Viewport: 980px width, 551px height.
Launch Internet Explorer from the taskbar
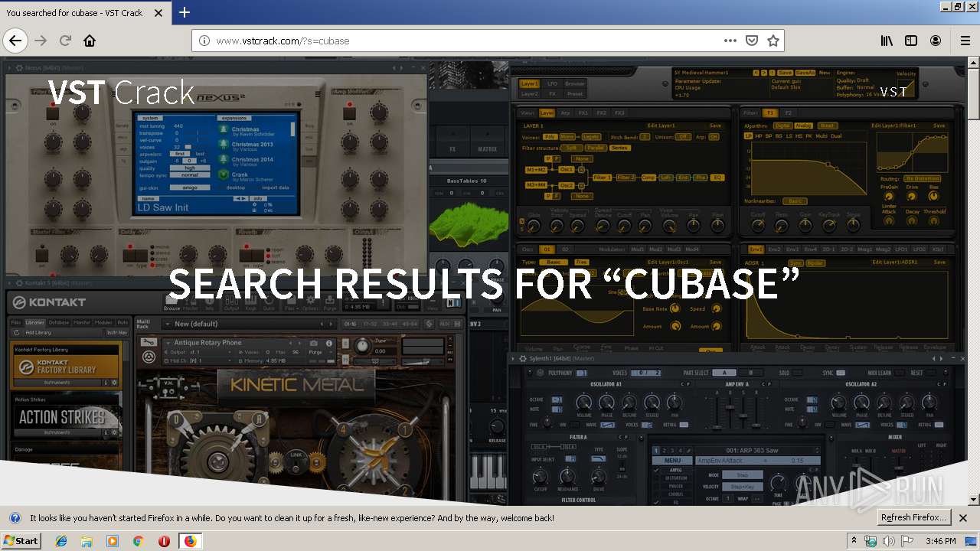(x=61, y=541)
